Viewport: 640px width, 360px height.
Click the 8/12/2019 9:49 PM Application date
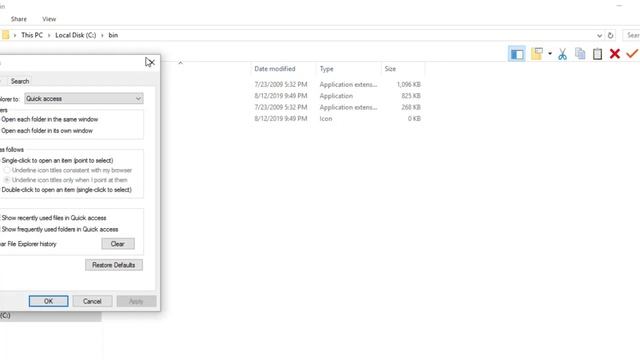[x=280, y=96]
